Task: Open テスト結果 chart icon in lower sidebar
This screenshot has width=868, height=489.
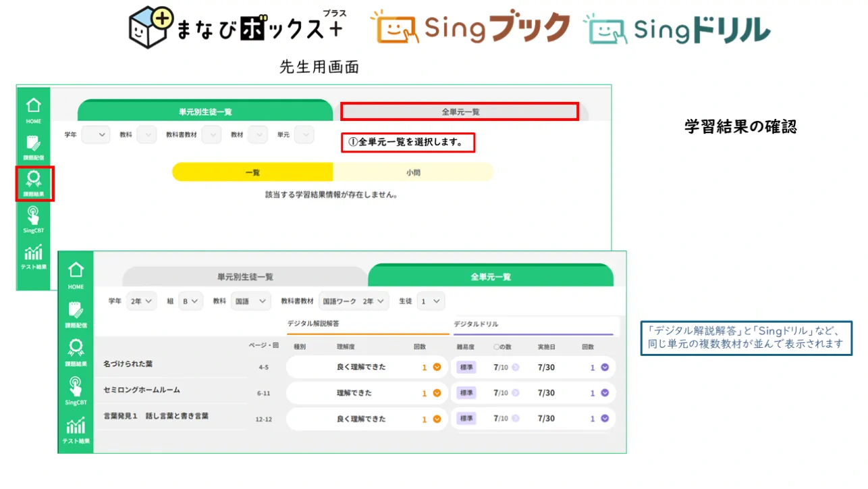Action: [x=76, y=430]
